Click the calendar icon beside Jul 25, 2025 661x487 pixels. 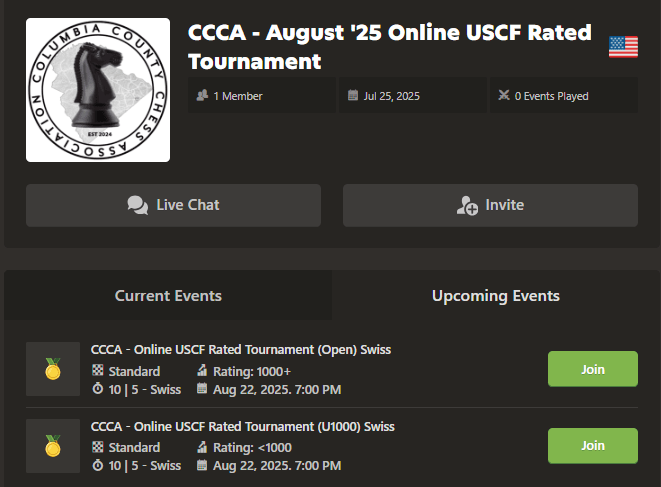click(352, 96)
